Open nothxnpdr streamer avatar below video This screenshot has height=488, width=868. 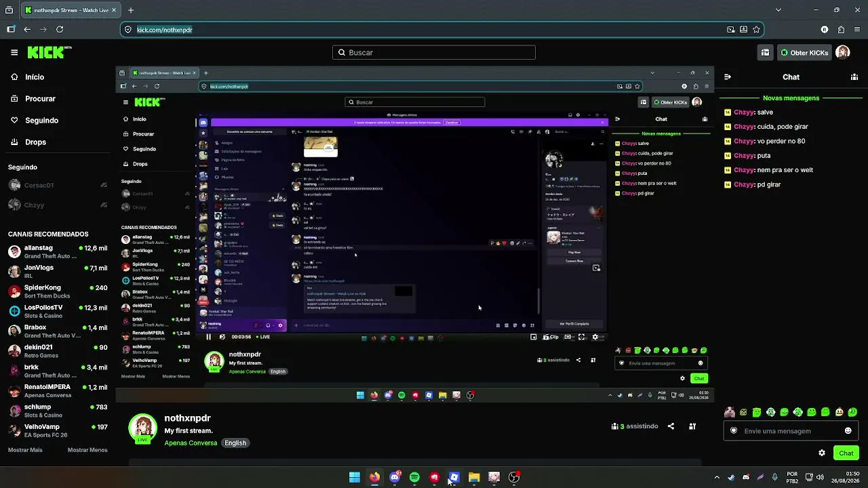click(x=142, y=428)
